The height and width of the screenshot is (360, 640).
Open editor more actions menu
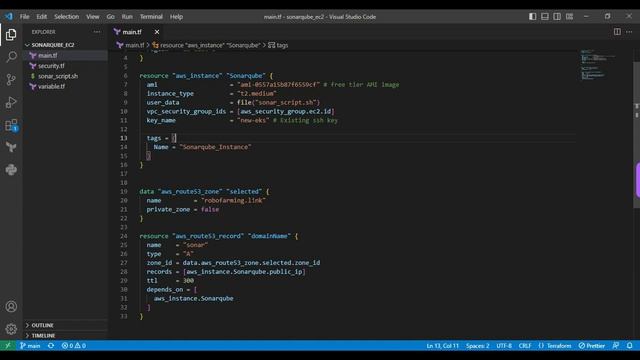tap(629, 32)
